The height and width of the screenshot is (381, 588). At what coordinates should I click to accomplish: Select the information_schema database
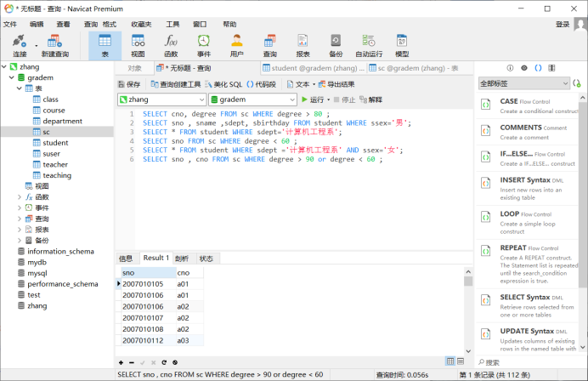pos(60,252)
